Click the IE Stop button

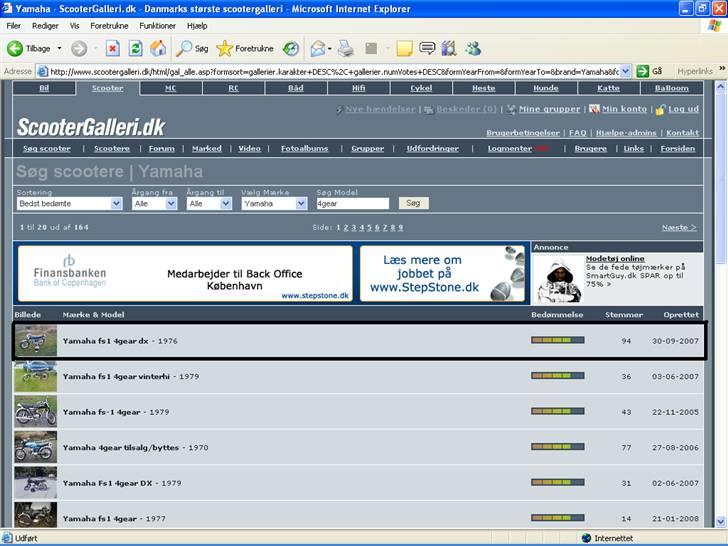click(x=112, y=48)
